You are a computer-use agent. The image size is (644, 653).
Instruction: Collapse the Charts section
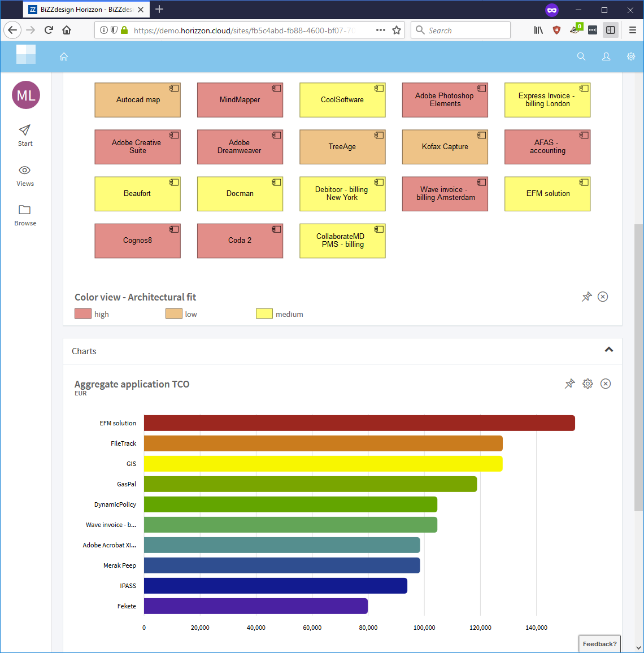[x=608, y=350]
